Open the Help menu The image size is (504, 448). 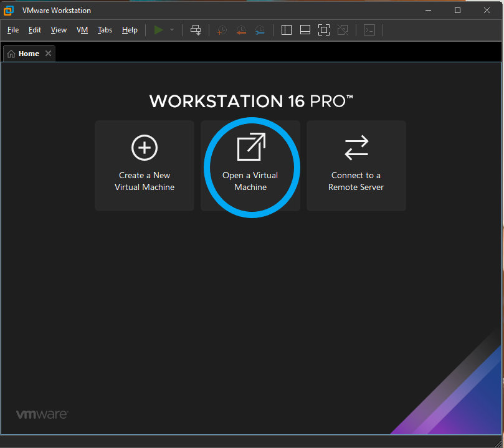[130, 30]
